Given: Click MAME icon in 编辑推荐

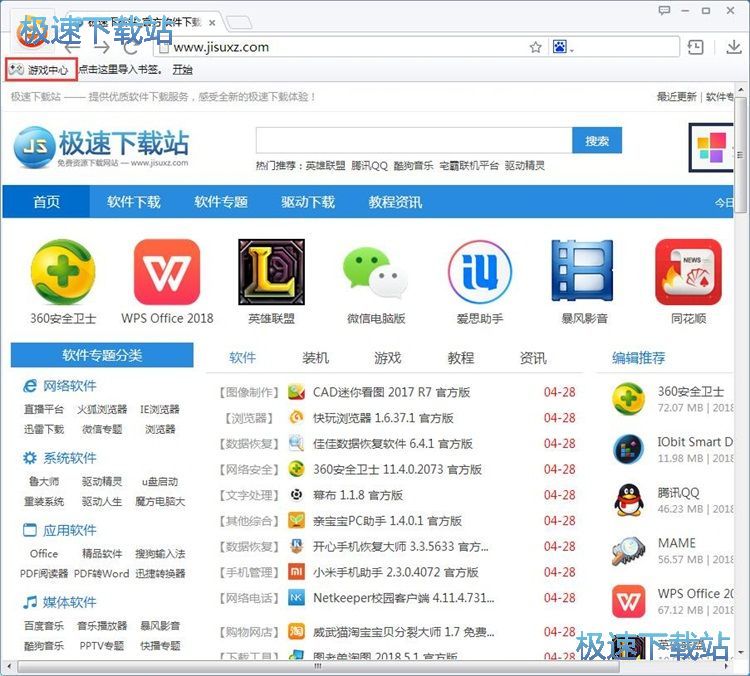Looking at the screenshot, I should pos(629,551).
